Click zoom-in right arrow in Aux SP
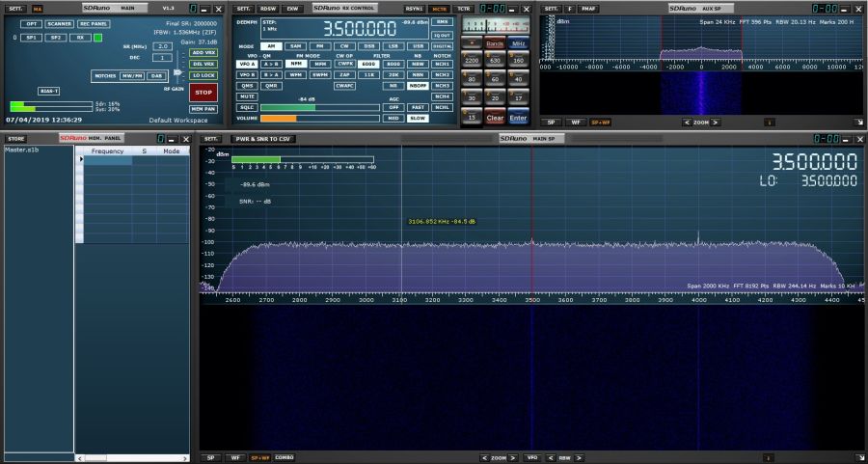Image resolution: width=868 pixels, height=464 pixels. 715,123
